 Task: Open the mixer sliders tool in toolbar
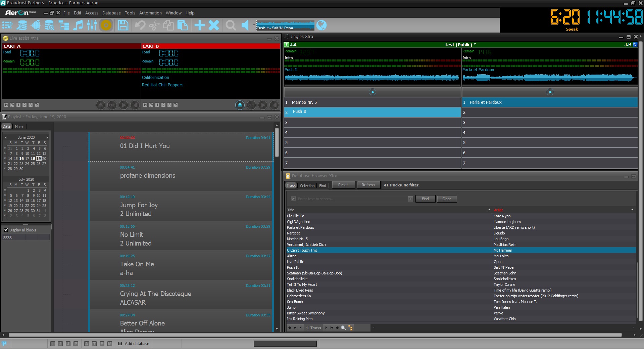click(92, 25)
